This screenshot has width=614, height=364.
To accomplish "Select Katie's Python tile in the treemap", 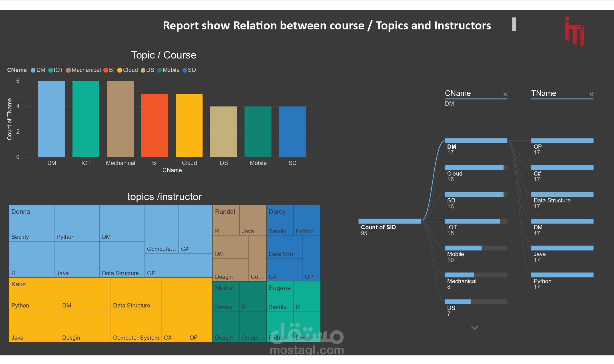I will [x=34, y=294].
